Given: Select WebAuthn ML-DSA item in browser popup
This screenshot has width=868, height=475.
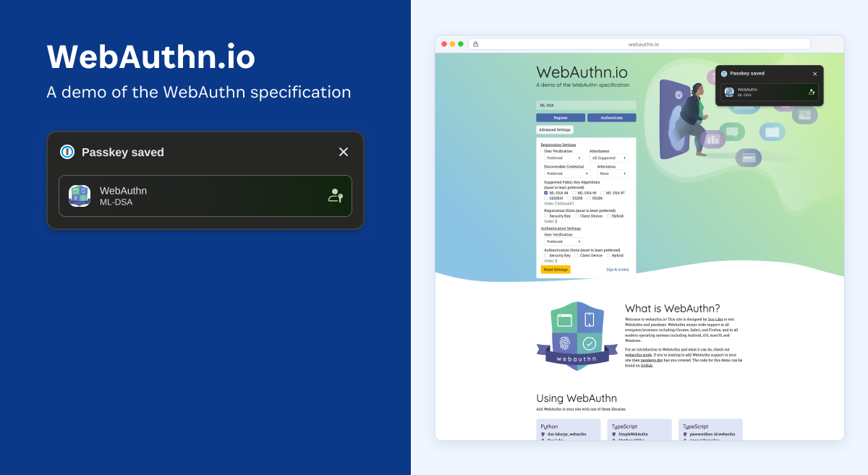Looking at the screenshot, I should coord(770,92).
